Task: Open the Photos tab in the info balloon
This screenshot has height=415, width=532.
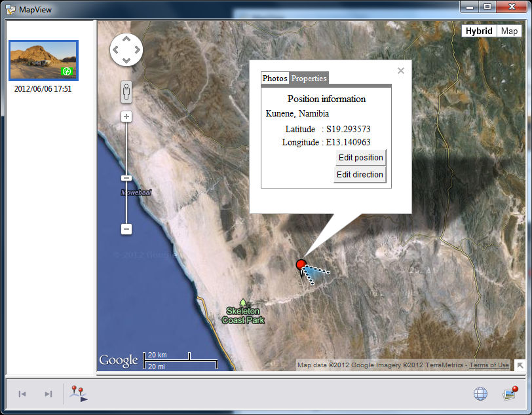Action: click(x=275, y=79)
